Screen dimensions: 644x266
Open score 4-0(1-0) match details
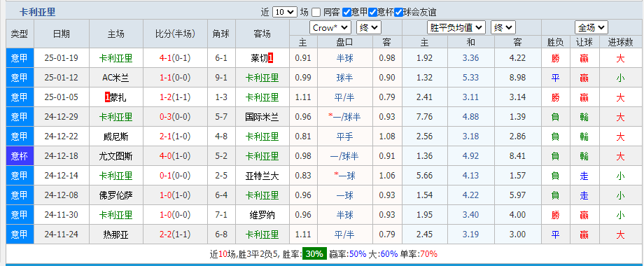175,156
